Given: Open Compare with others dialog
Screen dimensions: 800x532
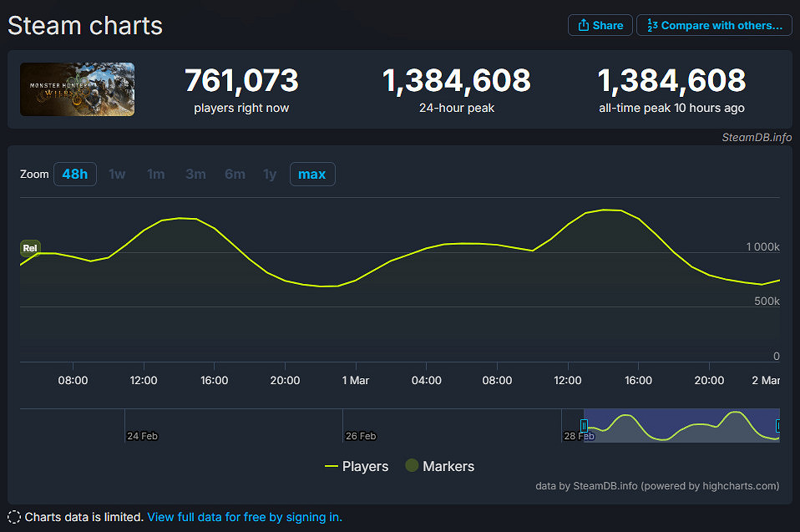Looking at the screenshot, I should pos(714,25).
